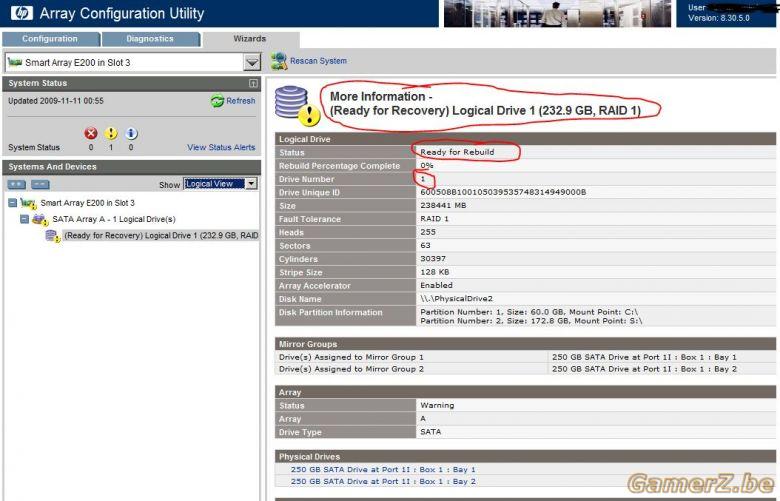
Task: Click the Updated 2009-11-11 00:55 timestamp
Action: click(x=56, y=100)
